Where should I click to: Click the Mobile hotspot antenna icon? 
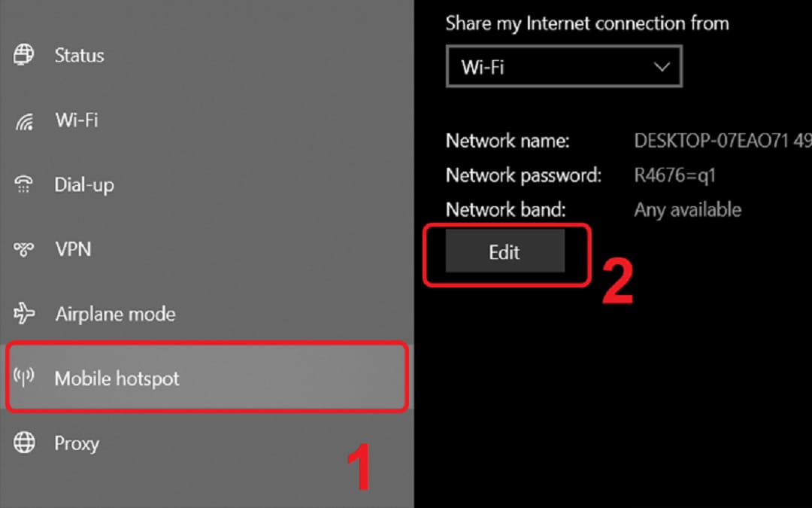24,377
